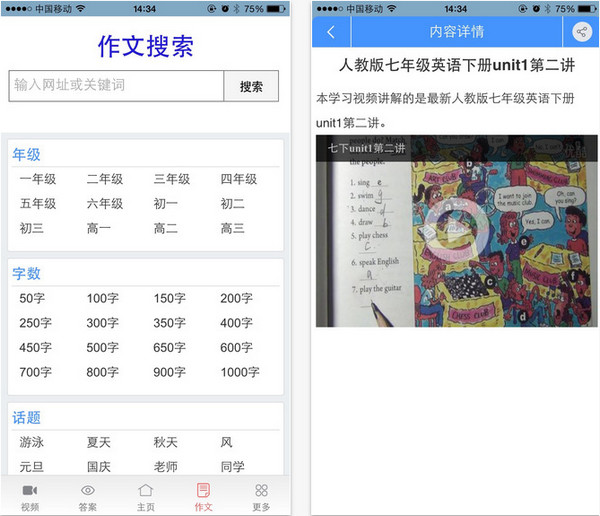Tap the 500字 option
The height and width of the screenshot is (516, 600).
[x=103, y=348]
